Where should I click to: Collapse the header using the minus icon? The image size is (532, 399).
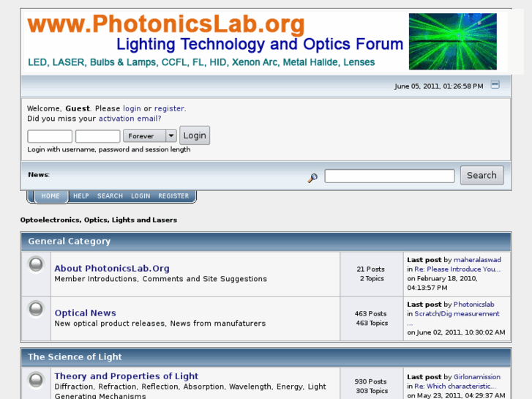point(495,84)
